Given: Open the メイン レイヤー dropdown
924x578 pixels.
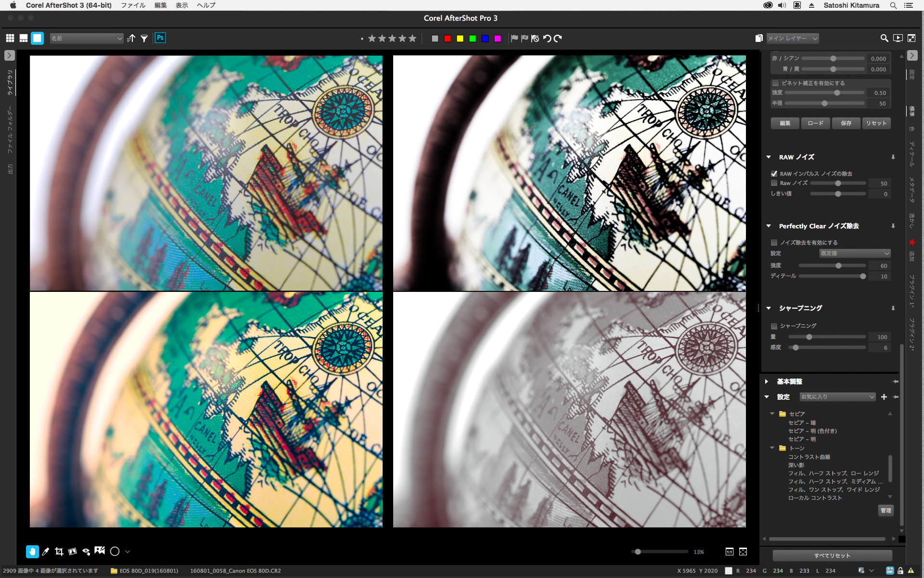Looking at the screenshot, I should [x=792, y=39].
